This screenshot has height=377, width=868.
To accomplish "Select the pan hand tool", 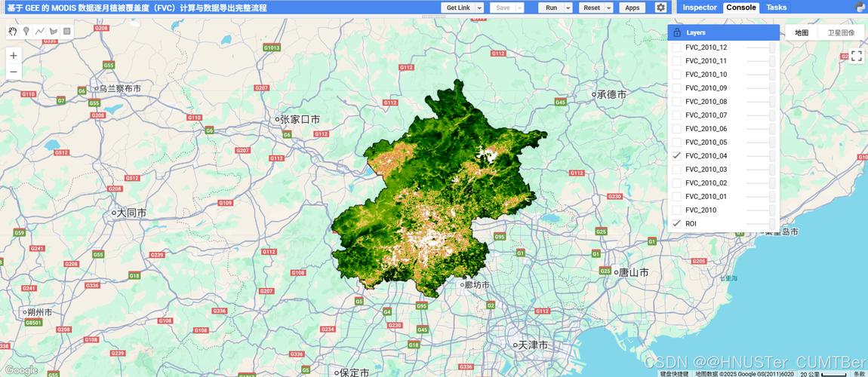I will [14, 32].
